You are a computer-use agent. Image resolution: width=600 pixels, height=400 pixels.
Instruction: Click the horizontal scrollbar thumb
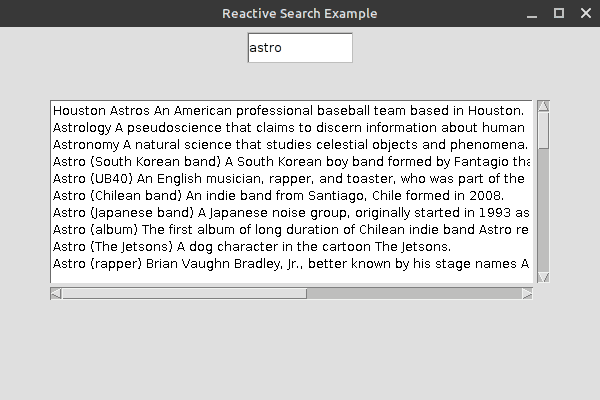pyautogui.click(x=185, y=293)
